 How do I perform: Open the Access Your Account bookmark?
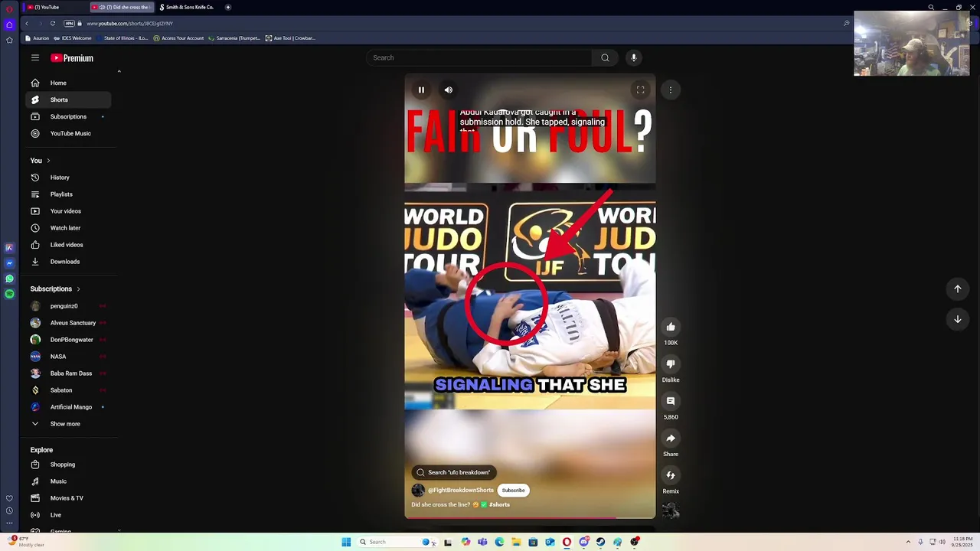coord(178,38)
